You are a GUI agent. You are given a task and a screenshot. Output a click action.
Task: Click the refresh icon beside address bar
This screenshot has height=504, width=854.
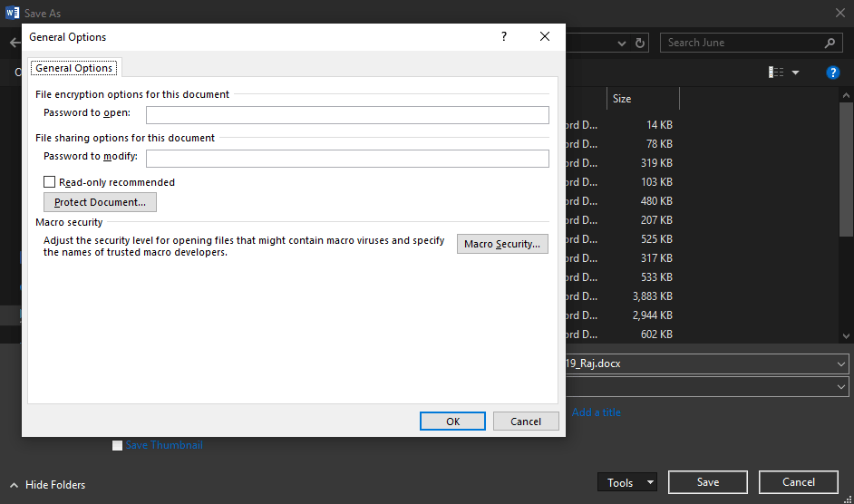click(x=641, y=43)
